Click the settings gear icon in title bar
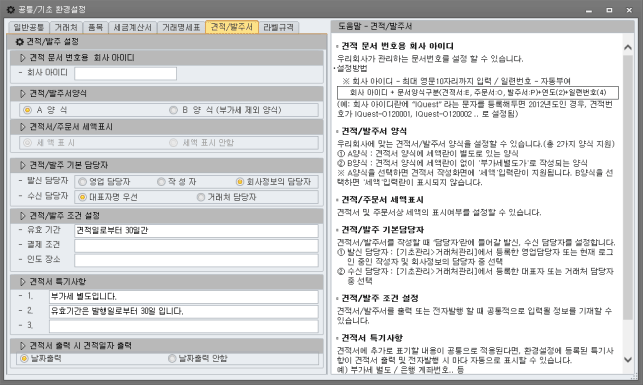The height and width of the screenshot is (385, 643). click(11, 9)
